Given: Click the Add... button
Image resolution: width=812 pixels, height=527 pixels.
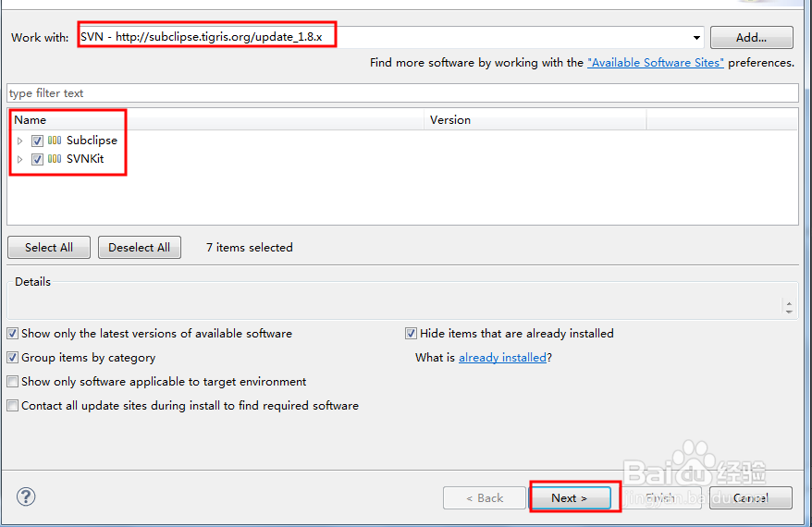Looking at the screenshot, I should click(x=751, y=37).
